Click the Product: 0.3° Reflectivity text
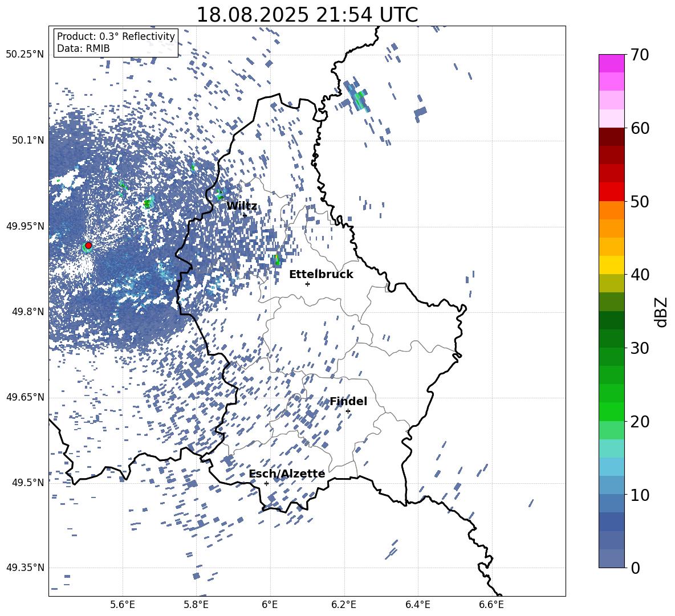This screenshot has height=616, width=675. pyautogui.click(x=116, y=36)
